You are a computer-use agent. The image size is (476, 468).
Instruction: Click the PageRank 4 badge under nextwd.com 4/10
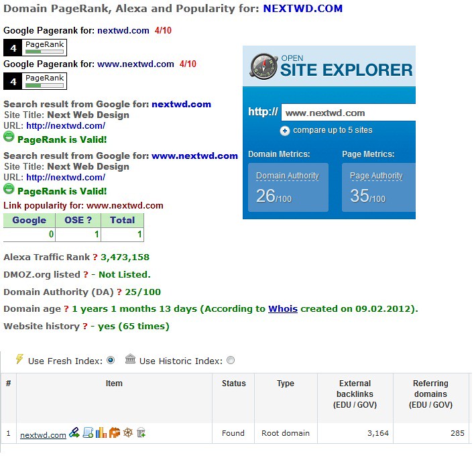click(x=36, y=48)
